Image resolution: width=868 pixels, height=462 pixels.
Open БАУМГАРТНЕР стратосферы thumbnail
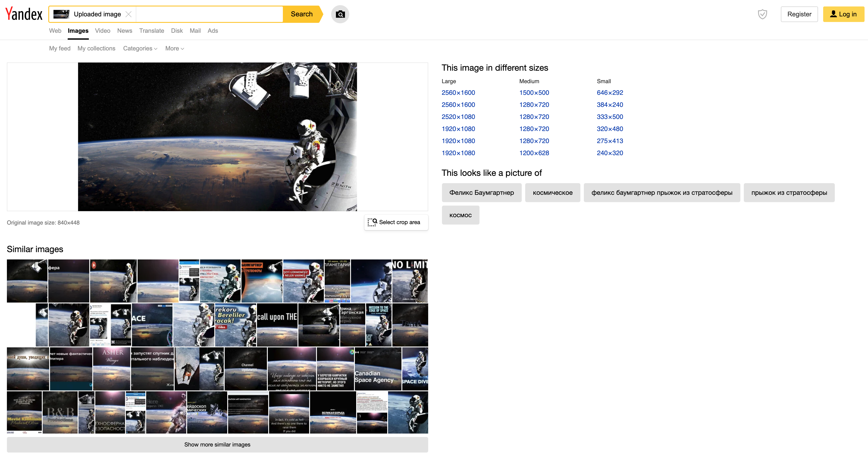click(x=262, y=281)
